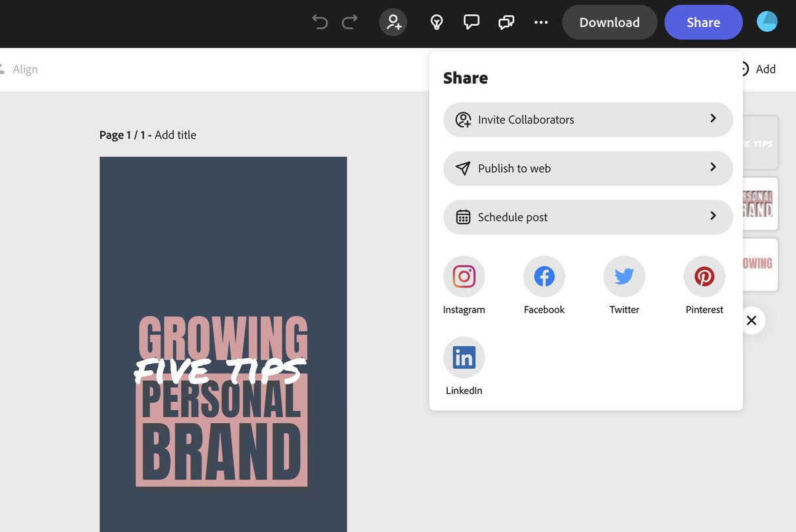Share to LinkedIn icon

(x=464, y=358)
